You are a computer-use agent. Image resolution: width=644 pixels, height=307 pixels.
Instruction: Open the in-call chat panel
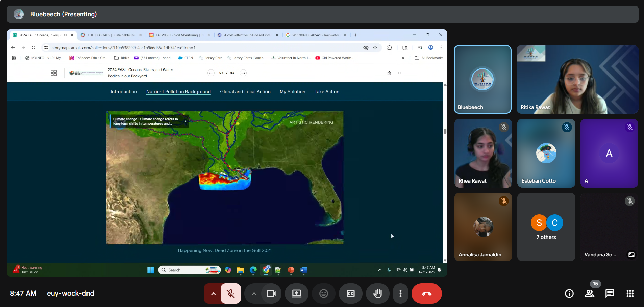pyautogui.click(x=610, y=294)
